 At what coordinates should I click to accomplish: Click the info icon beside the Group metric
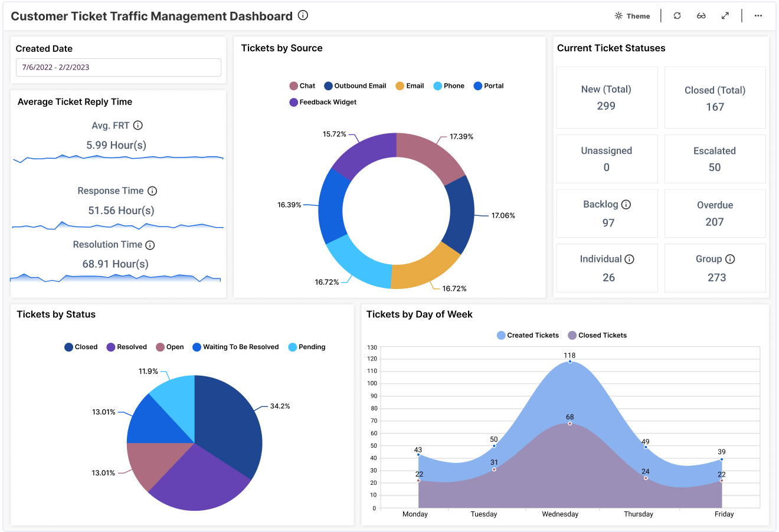(x=731, y=258)
